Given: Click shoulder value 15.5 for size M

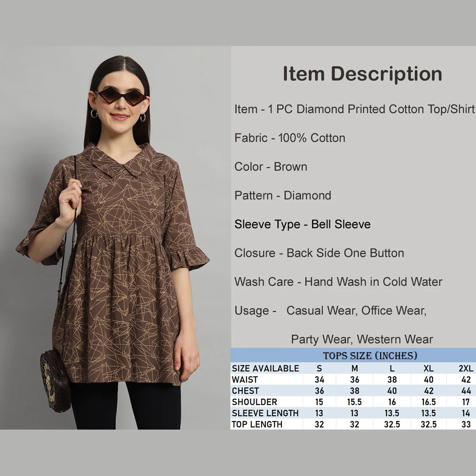Looking at the screenshot, I should coord(355,402).
